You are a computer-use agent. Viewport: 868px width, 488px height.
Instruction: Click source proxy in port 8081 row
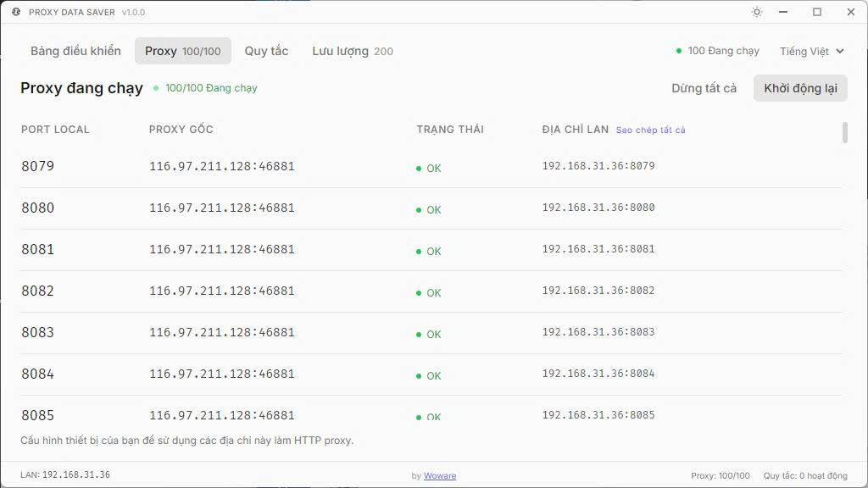221,249
